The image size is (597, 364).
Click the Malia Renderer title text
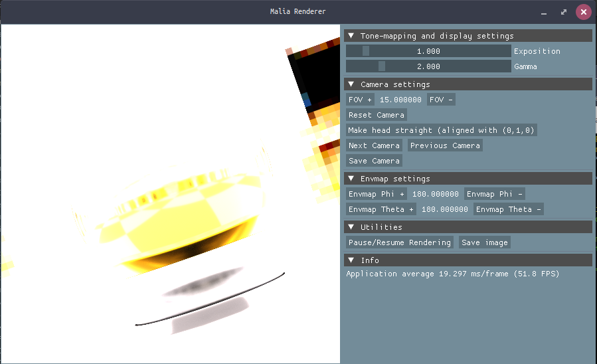click(x=298, y=11)
